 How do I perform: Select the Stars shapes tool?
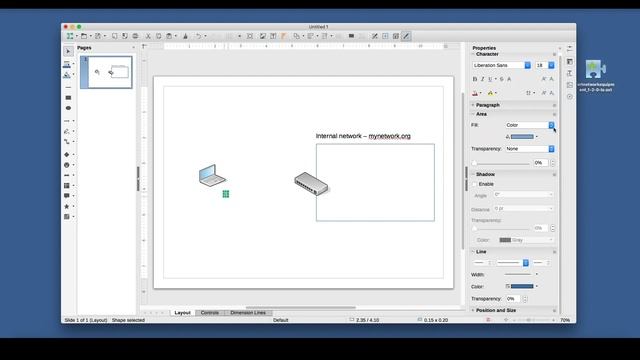pyautogui.click(x=67, y=207)
